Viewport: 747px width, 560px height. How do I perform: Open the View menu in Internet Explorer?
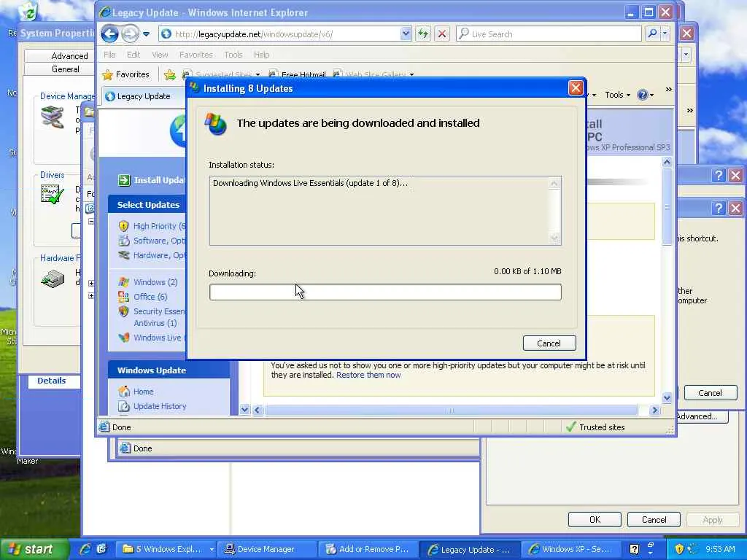coord(160,55)
